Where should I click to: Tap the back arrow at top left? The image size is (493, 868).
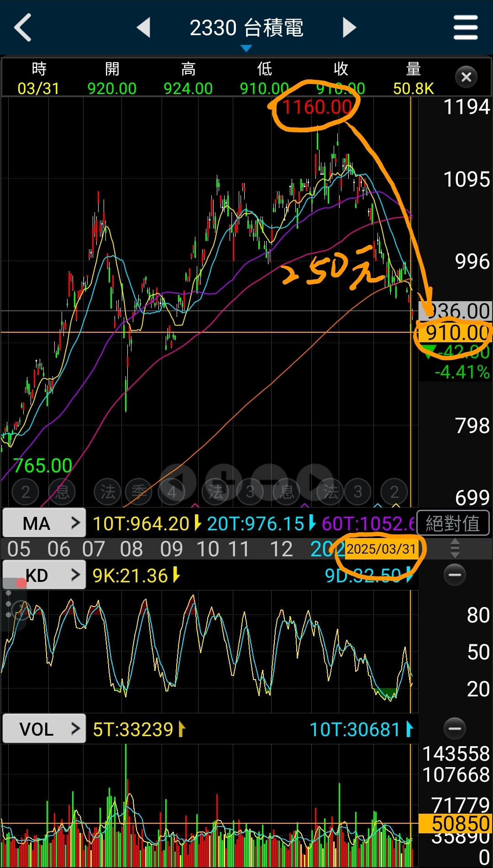pyautogui.click(x=23, y=27)
